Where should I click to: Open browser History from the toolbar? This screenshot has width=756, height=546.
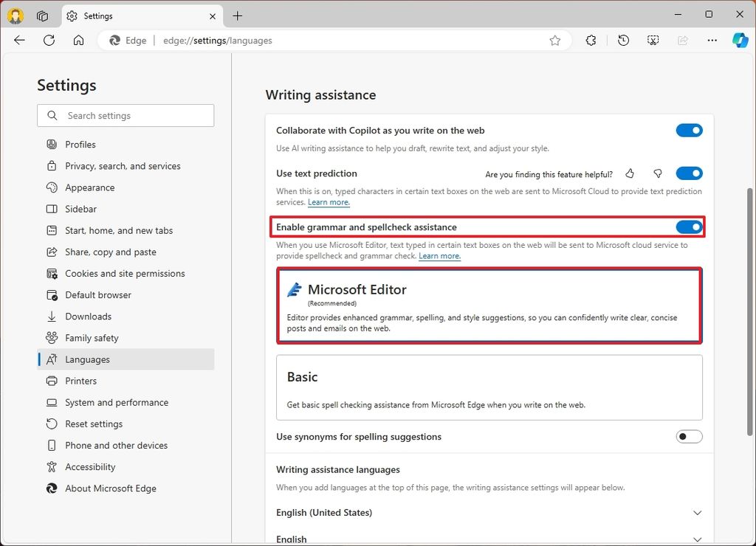623,40
